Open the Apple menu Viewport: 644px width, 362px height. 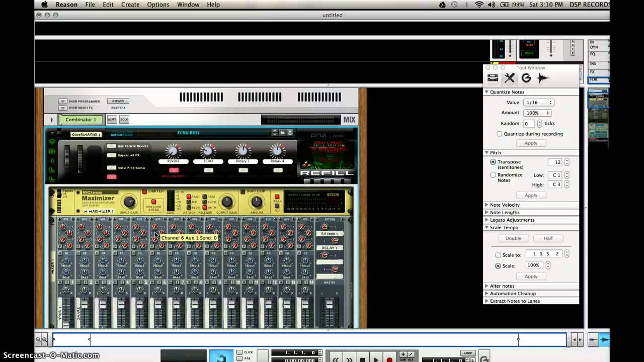coord(44,5)
